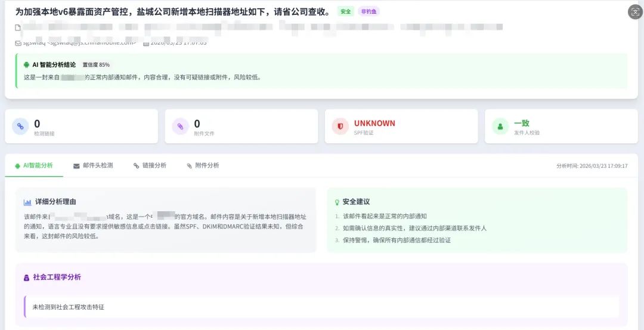Click the 详细分析理由 heading
The height and width of the screenshot is (330, 644).
55,202
